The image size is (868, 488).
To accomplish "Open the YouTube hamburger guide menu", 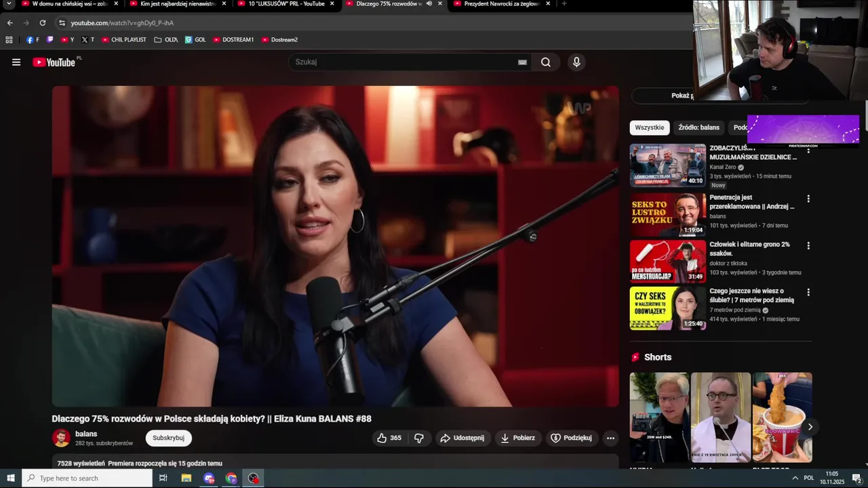I will click(16, 62).
